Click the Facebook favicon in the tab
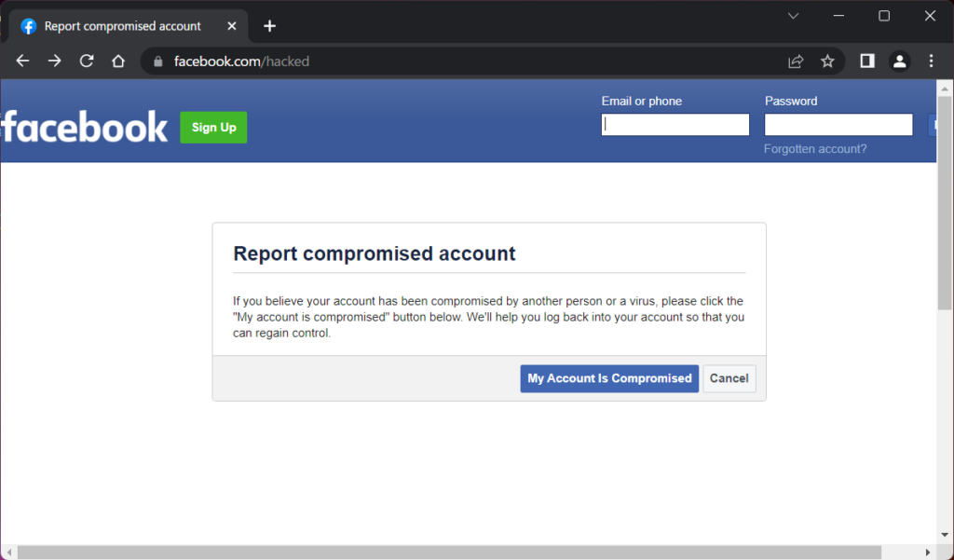This screenshot has height=560, width=954. [29, 26]
